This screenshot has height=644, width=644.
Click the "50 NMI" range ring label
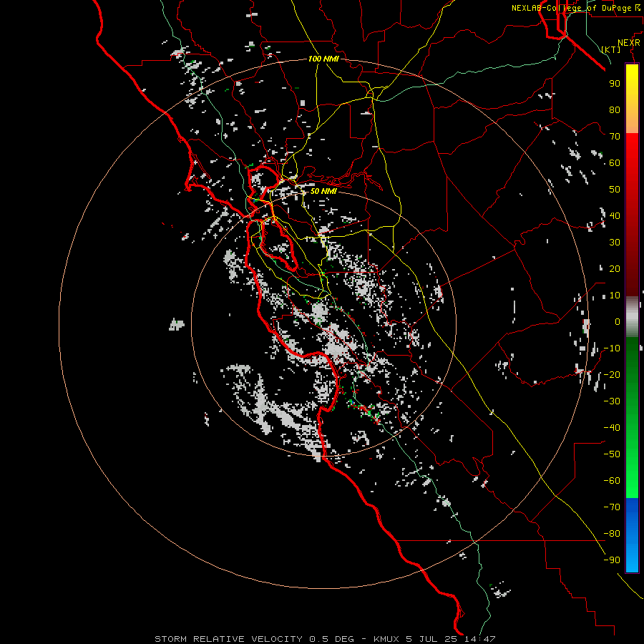pyautogui.click(x=323, y=191)
